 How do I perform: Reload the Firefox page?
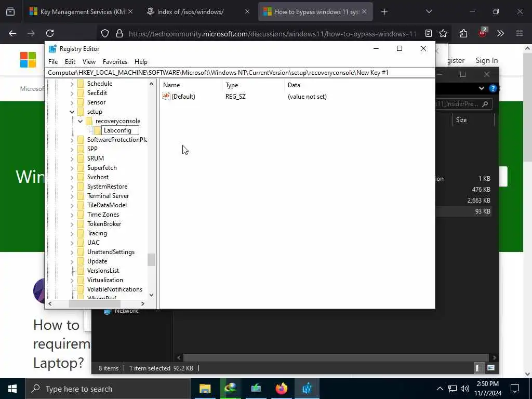coord(50,33)
